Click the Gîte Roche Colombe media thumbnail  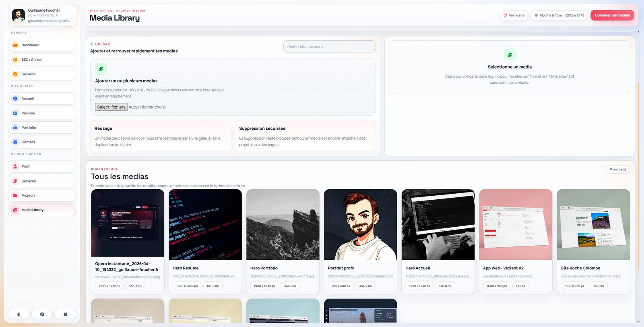pos(593,224)
